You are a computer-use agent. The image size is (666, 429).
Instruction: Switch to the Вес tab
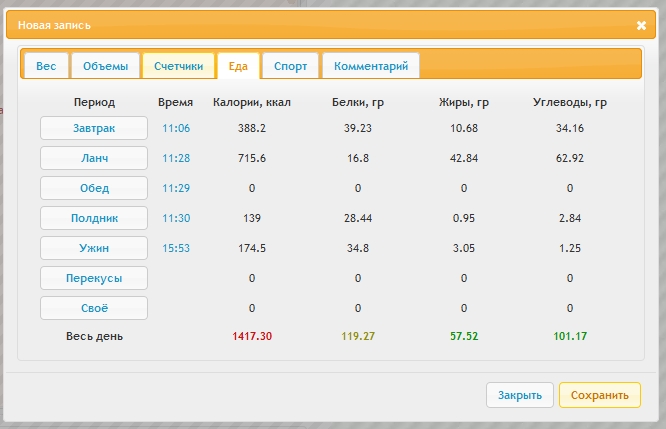[46, 66]
